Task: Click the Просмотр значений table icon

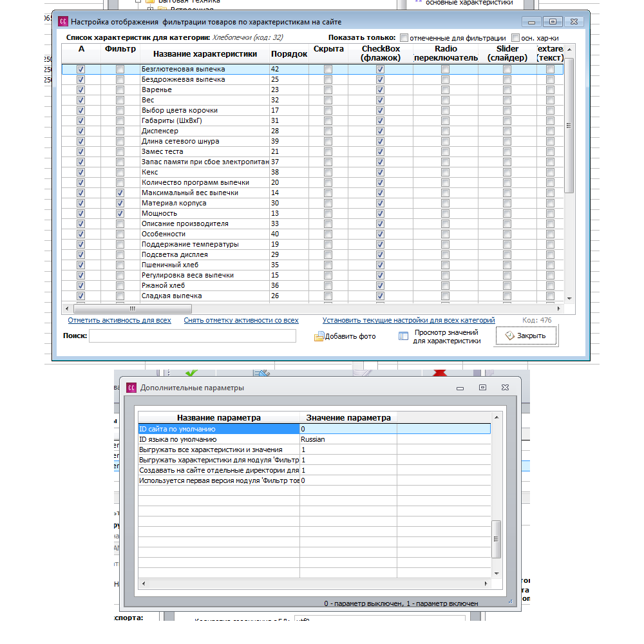Action: coord(403,336)
